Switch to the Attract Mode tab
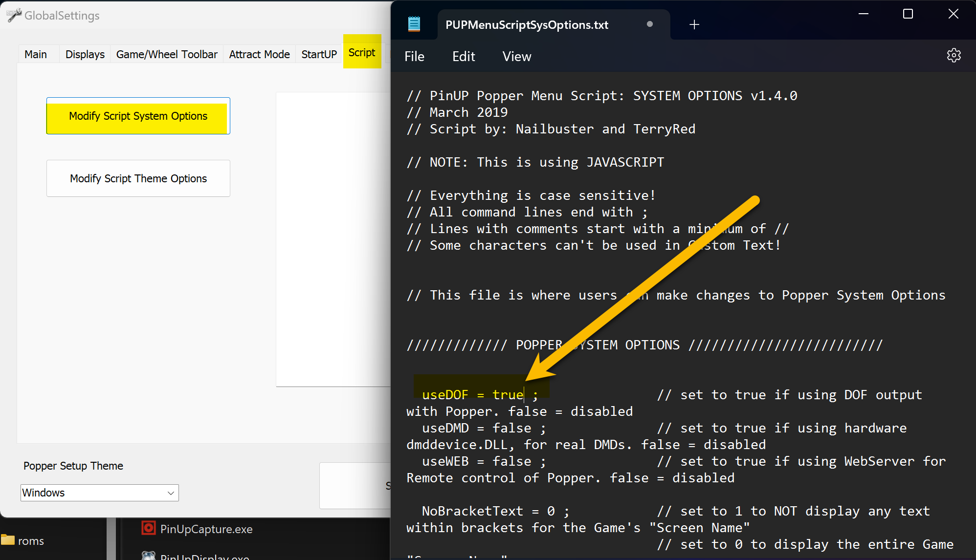976x560 pixels. pyautogui.click(x=259, y=54)
